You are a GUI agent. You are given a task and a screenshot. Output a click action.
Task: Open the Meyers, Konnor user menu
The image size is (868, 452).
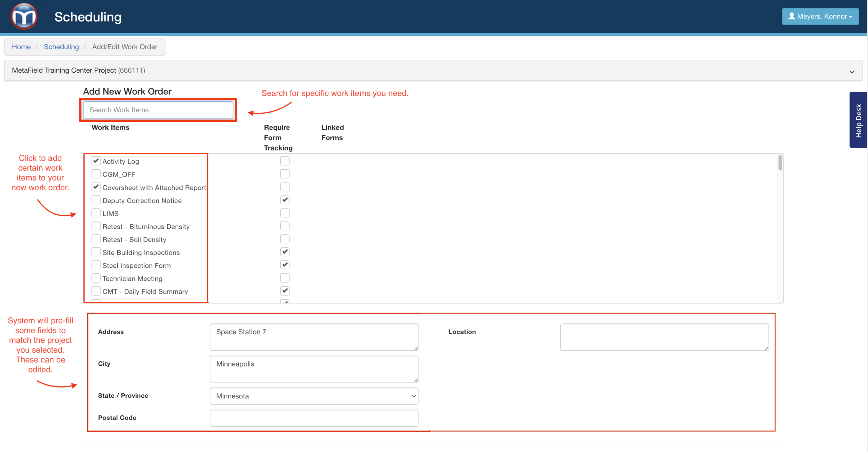(x=820, y=16)
